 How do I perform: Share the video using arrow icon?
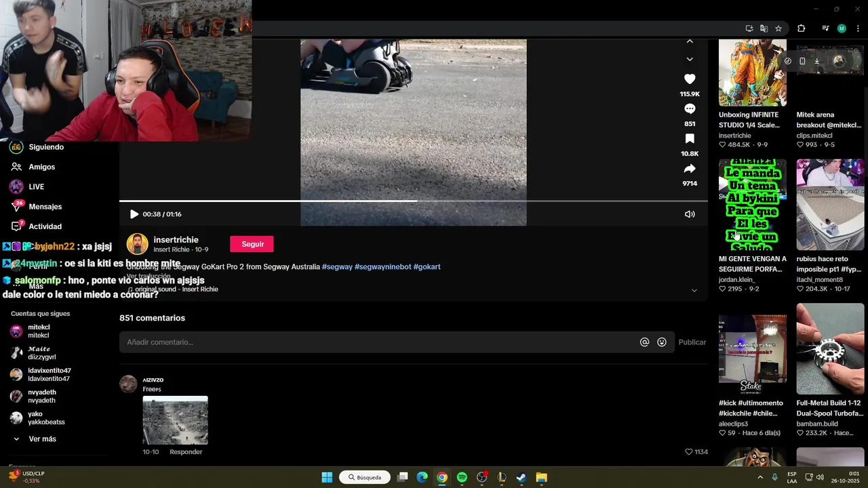[x=690, y=169]
